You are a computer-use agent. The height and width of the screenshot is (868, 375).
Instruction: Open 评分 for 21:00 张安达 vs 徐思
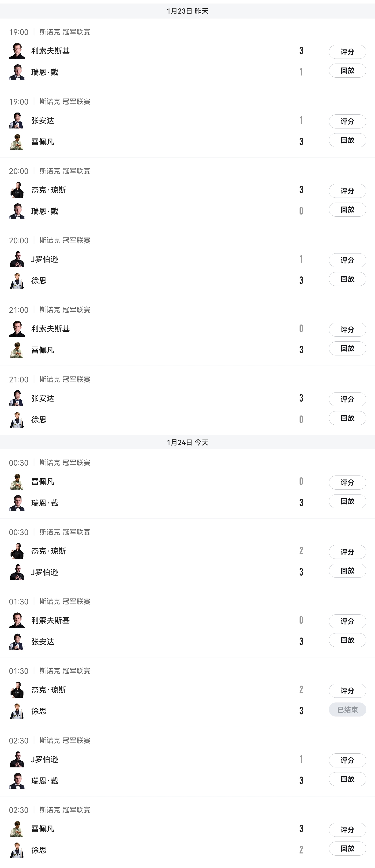pyautogui.click(x=347, y=399)
